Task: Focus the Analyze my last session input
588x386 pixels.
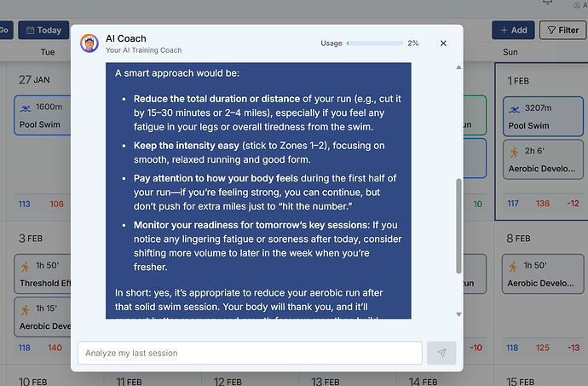Action: coord(250,353)
